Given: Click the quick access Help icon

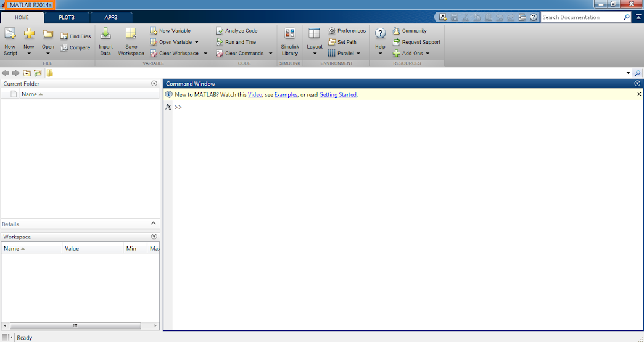Looking at the screenshot, I should (x=534, y=17).
